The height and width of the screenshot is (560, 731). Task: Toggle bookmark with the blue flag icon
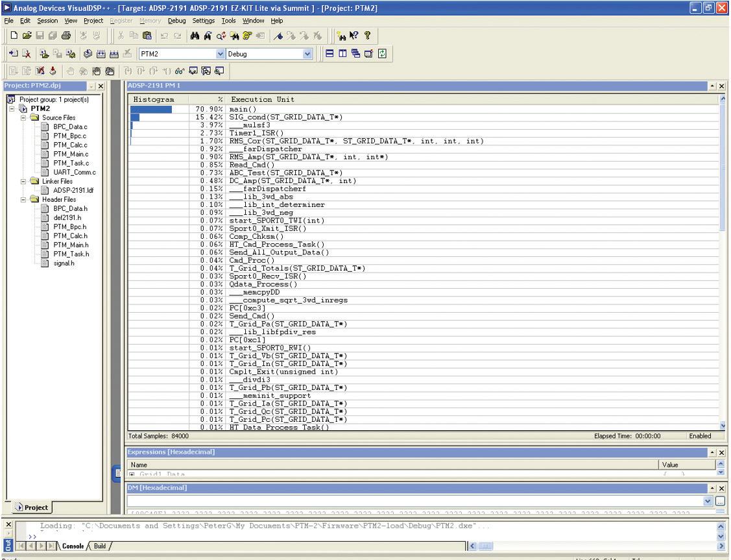click(x=278, y=36)
